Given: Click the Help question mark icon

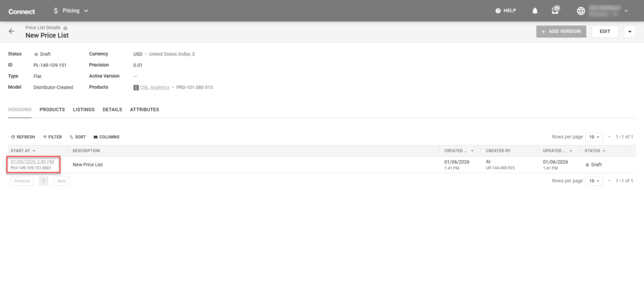Looking at the screenshot, I should [498, 11].
